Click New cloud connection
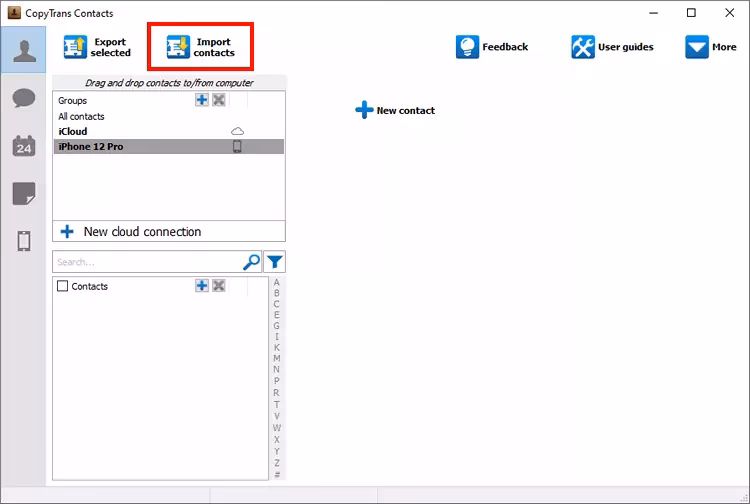Viewport: 750px width, 504px height. (x=130, y=231)
